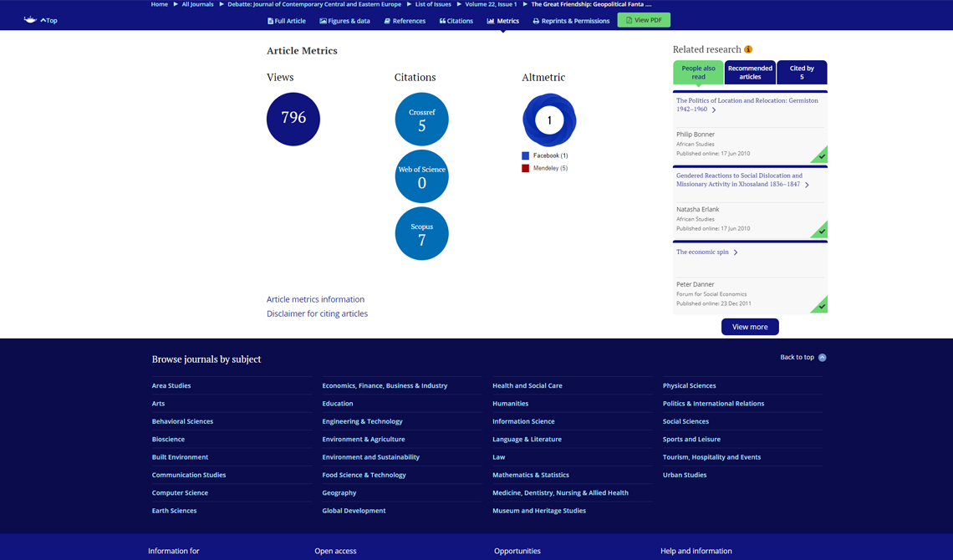Image resolution: width=953 pixels, height=560 pixels.
Task: Open the Full Article tab
Action: (x=286, y=21)
